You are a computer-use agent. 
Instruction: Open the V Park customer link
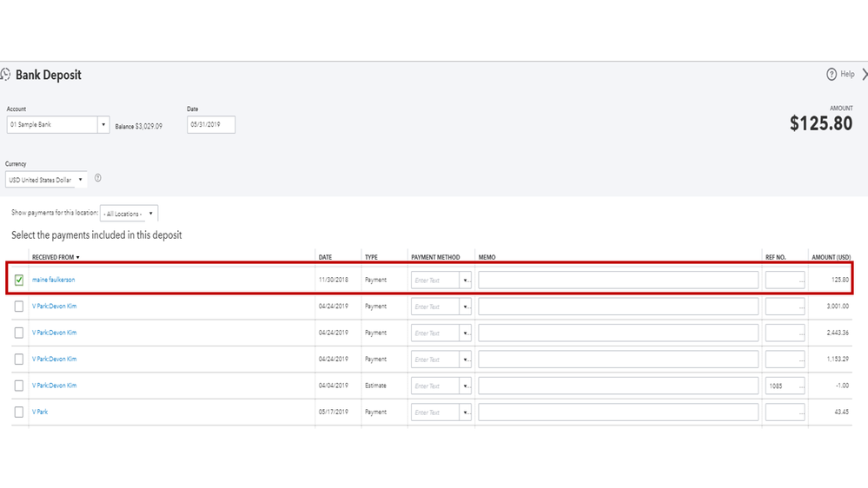40,412
